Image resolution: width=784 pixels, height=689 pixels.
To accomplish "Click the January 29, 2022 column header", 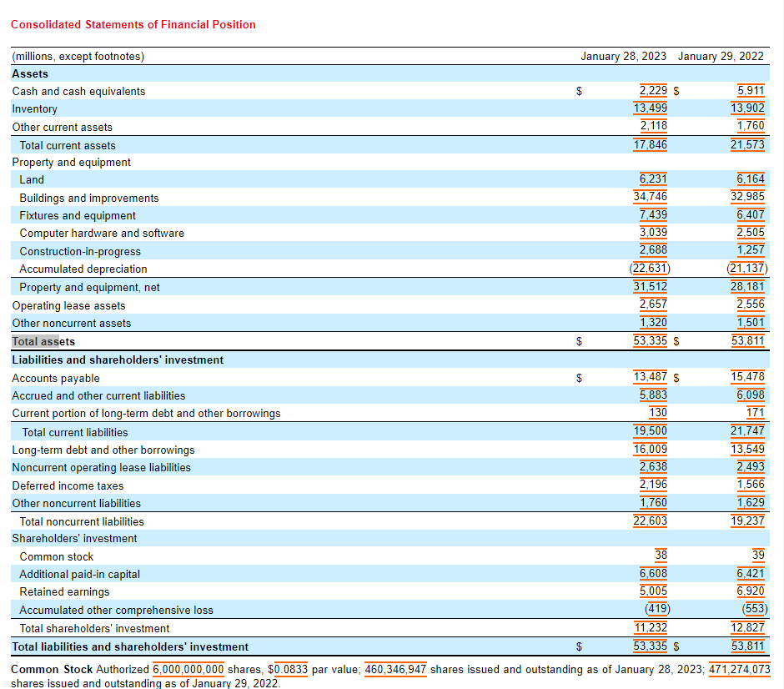I will pos(721,57).
